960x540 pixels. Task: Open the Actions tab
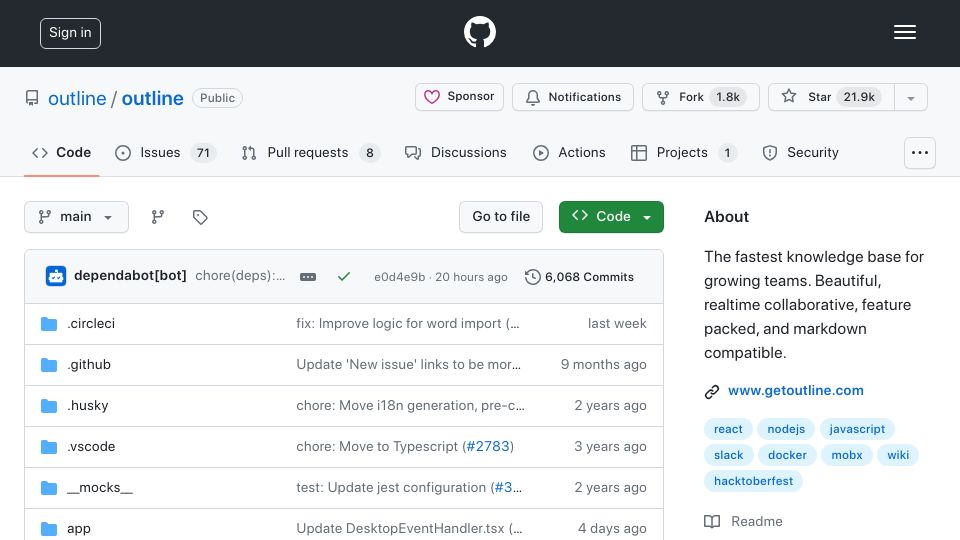pyautogui.click(x=569, y=152)
